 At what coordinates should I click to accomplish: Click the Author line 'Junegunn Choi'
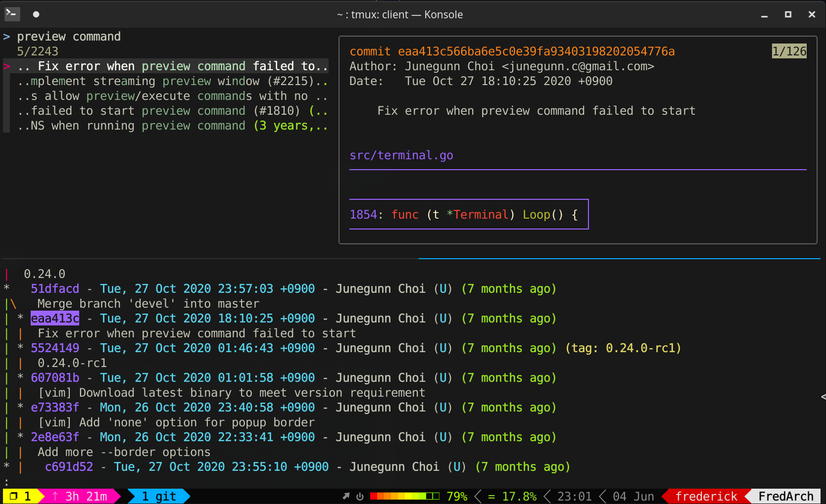502,66
